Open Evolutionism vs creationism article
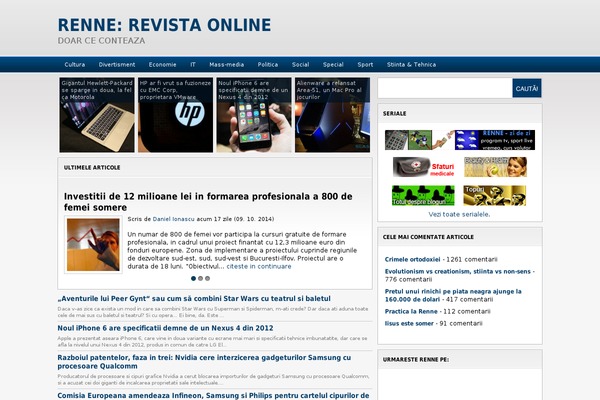Image resolution: width=600 pixels, height=400 pixels. (458, 271)
